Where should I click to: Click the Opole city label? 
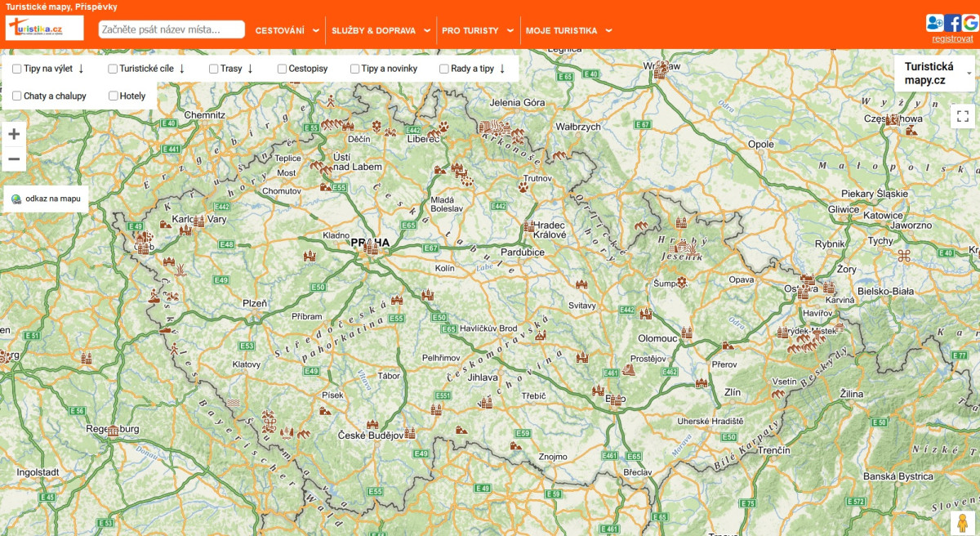[x=760, y=144]
